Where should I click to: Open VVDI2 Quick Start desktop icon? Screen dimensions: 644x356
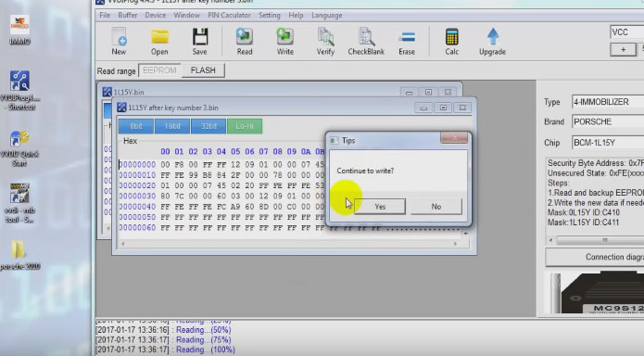pos(19,148)
